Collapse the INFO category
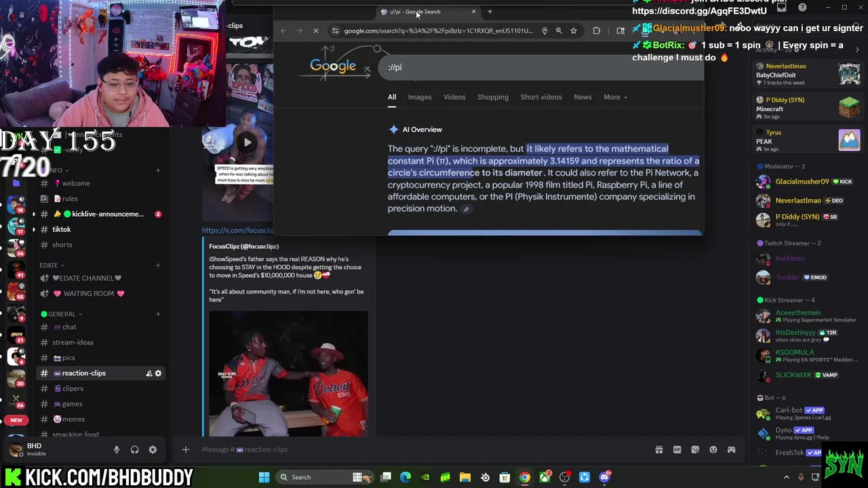This screenshot has height=488, width=868. [x=57, y=170]
